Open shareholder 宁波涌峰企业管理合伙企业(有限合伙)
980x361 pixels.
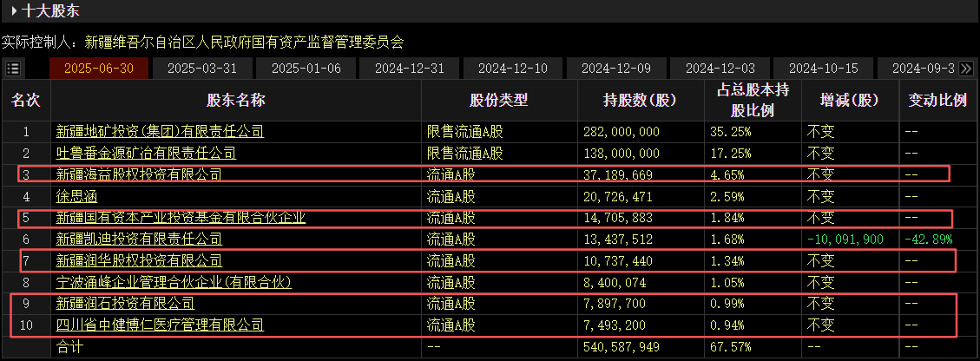[x=174, y=282]
